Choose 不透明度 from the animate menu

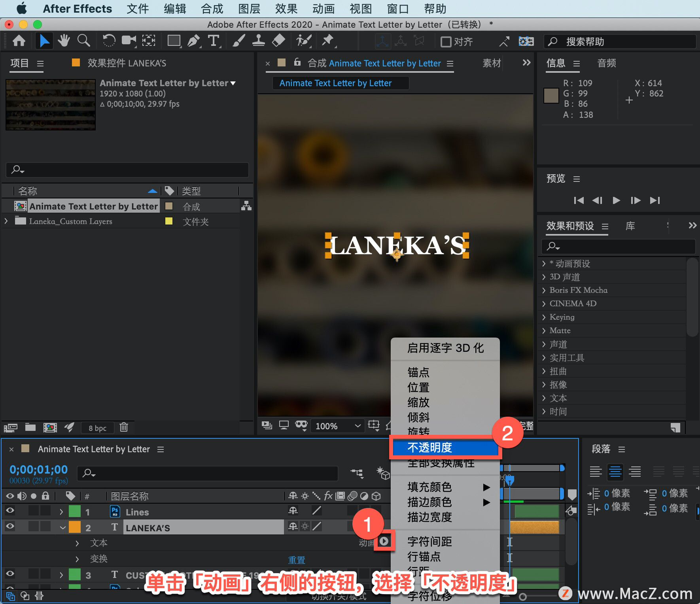pyautogui.click(x=445, y=447)
